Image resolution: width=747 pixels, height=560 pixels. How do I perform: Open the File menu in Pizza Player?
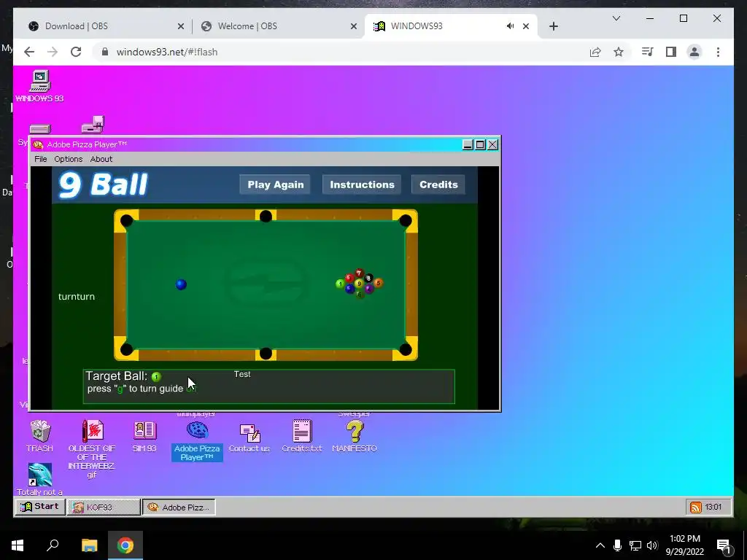click(41, 159)
